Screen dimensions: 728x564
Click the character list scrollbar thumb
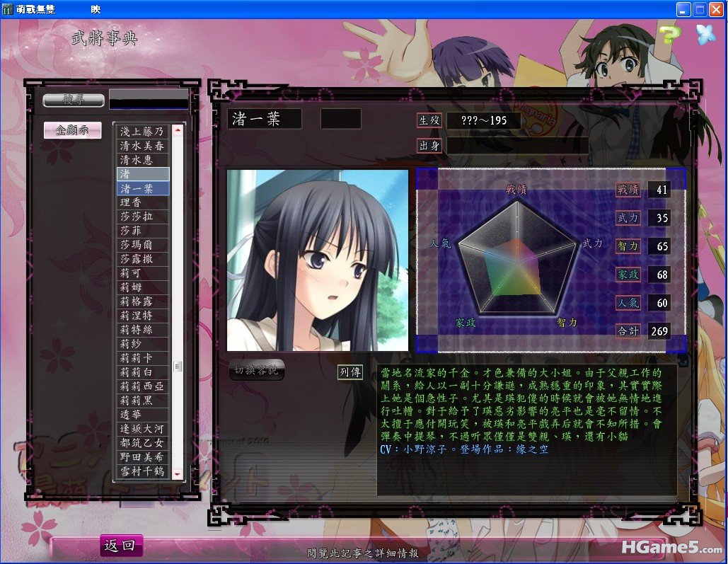pyautogui.click(x=178, y=367)
